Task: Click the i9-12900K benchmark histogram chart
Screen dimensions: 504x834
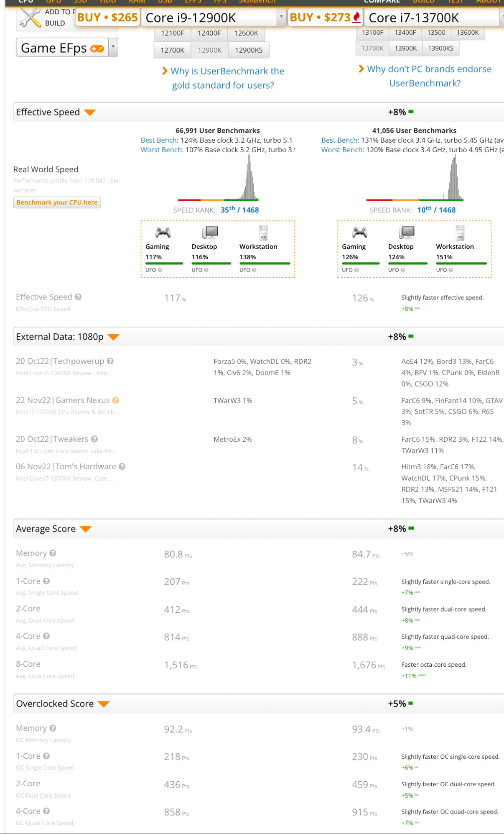Action: [218, 178]
